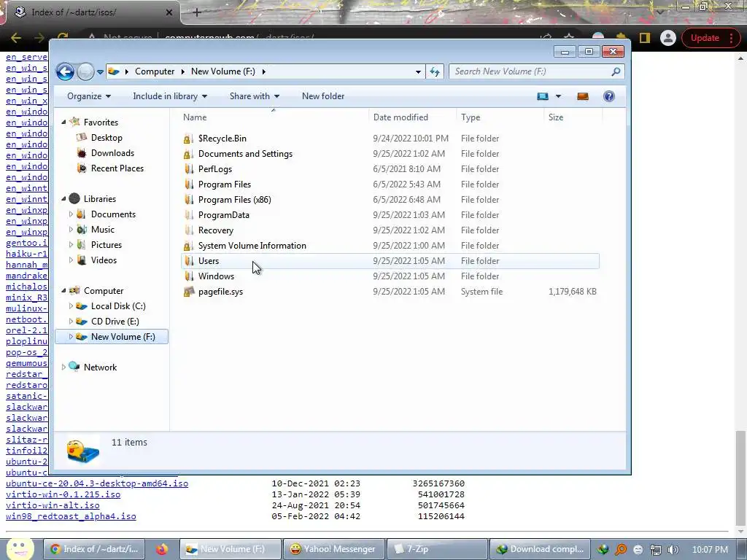747x560 pixels.
Task: Click the volume speaker tray icon
Action: pyautogui.click(x=673, y=550)
